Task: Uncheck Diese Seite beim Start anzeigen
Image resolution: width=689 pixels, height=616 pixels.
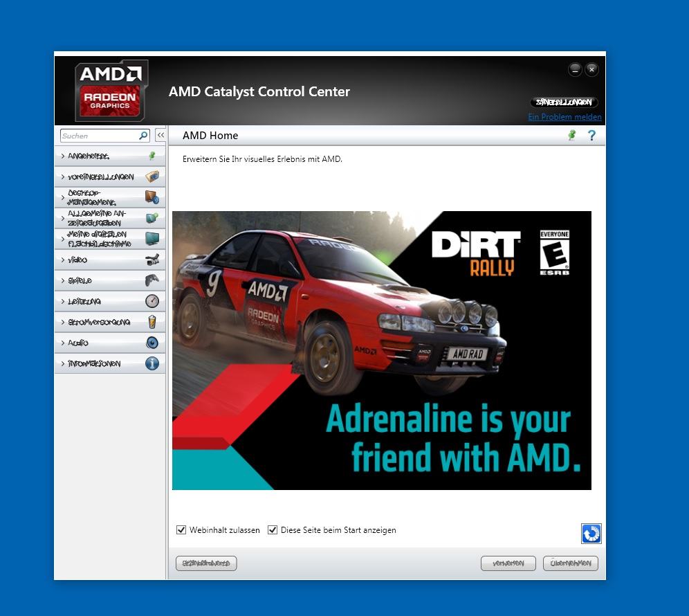Action: pos(273,529)
